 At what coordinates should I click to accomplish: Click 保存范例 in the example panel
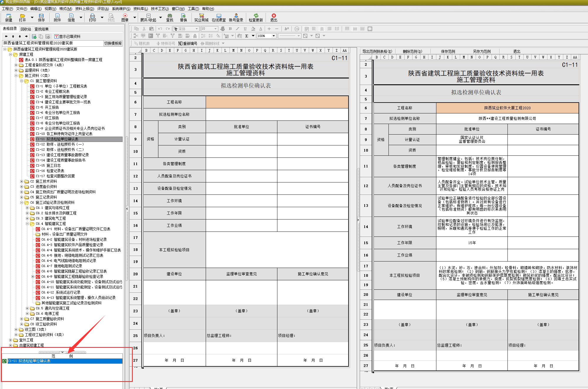(448, 51)
